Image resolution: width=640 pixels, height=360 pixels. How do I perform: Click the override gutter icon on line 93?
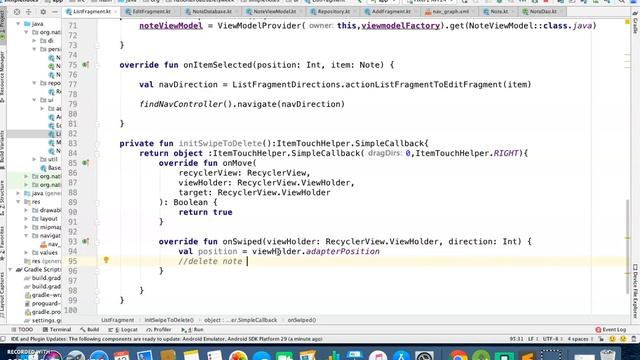86,241
